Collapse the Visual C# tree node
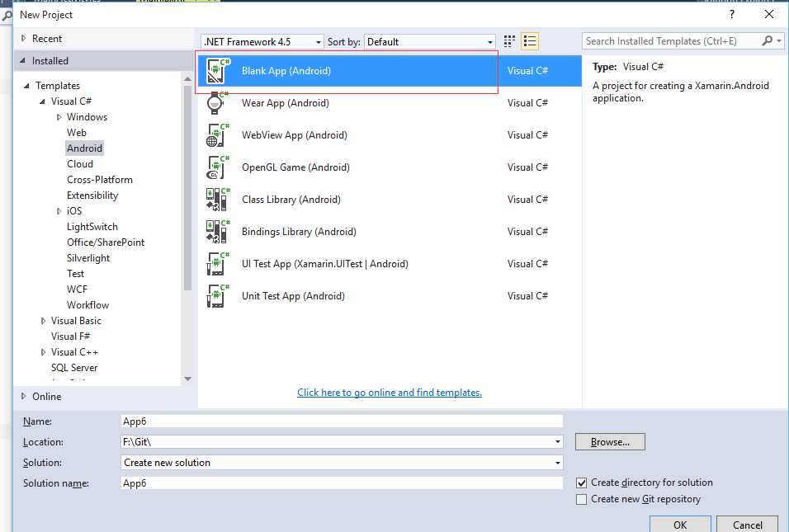 (42, 101)
